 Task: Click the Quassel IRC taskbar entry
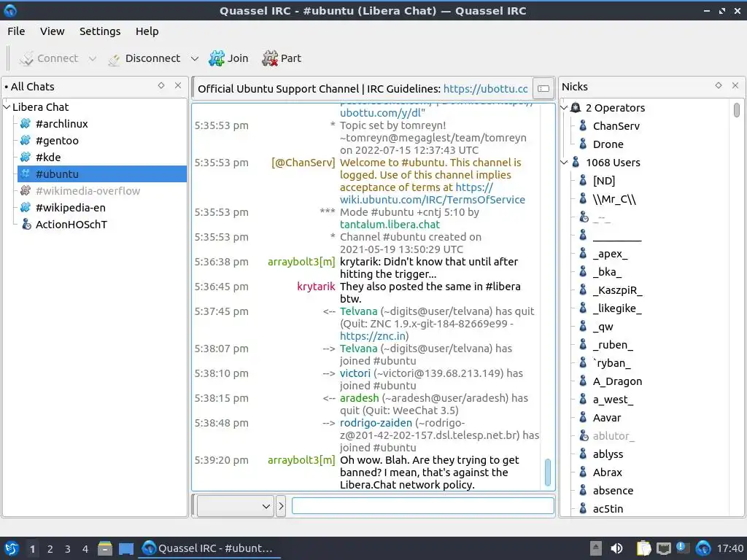coord(209,548)
